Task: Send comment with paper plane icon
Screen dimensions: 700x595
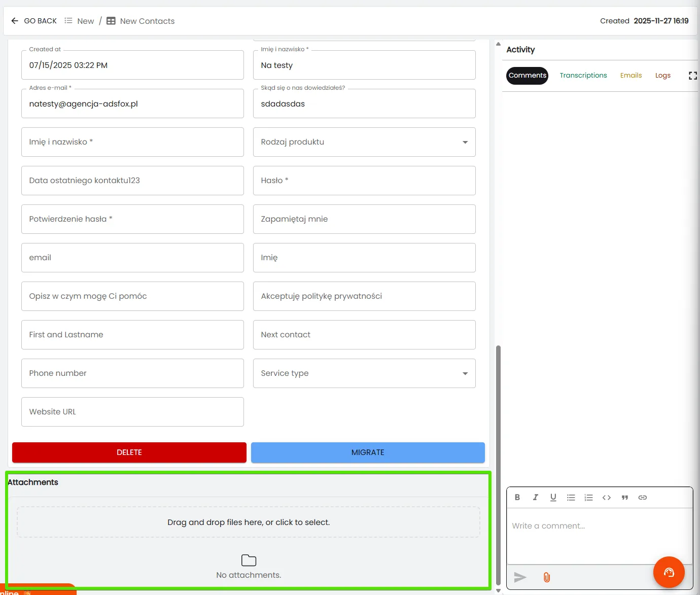Action: (x=520, y=577)
